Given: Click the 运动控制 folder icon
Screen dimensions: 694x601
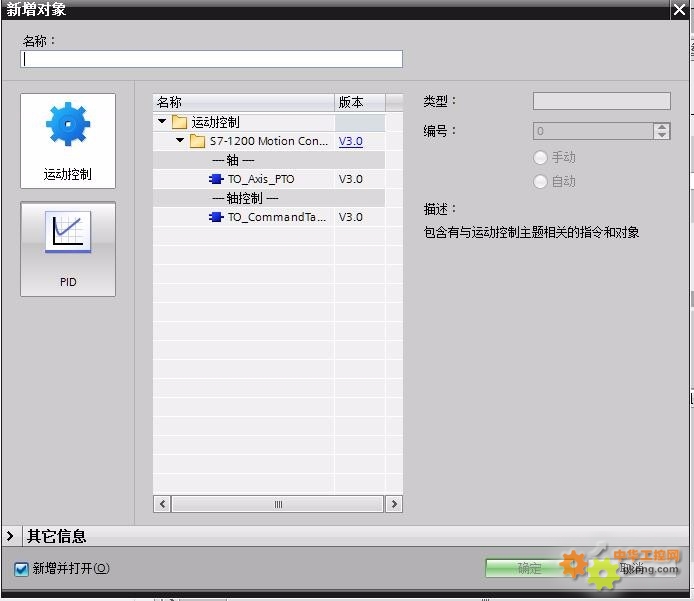Looking at the screenshot, I should tap(179, 122).
